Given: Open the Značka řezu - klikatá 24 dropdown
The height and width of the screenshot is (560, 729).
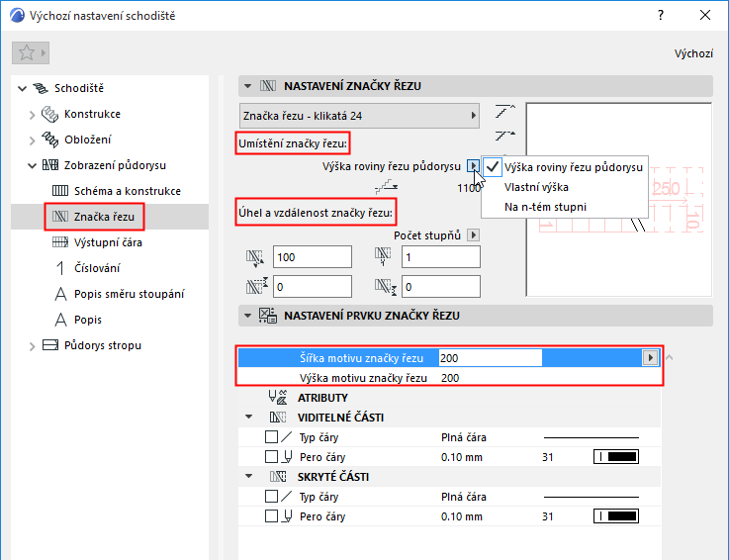Looking at the screenshot, I should click(359, 116).
